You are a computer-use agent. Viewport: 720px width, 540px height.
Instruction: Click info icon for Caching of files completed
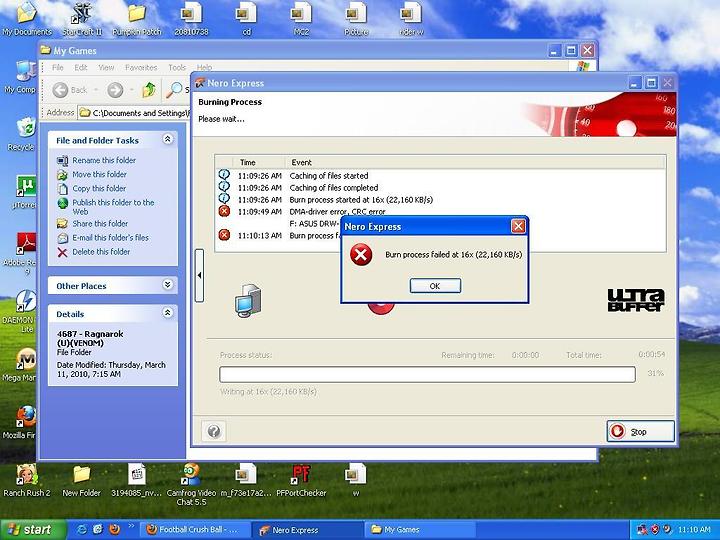tap(224, 187)
